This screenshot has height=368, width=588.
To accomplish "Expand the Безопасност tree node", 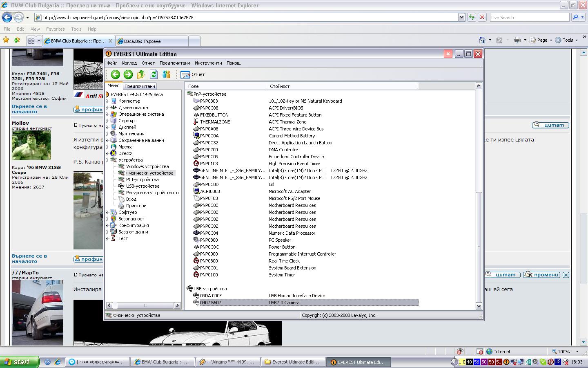I will [107, 219].
